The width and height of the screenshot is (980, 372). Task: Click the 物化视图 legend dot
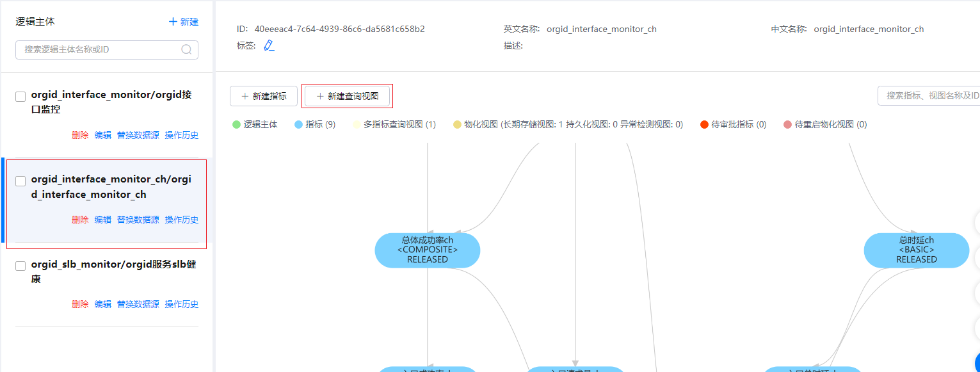(x=456, y=125)
